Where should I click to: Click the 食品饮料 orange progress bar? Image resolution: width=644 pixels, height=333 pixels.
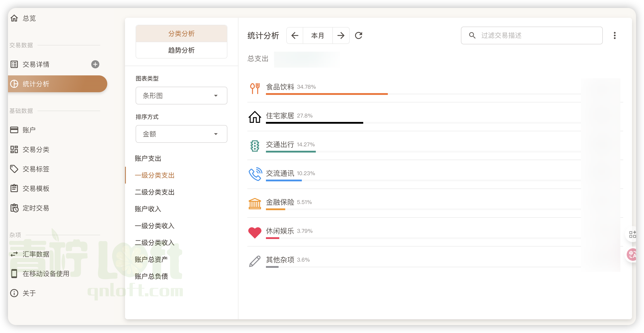[325, 94]
